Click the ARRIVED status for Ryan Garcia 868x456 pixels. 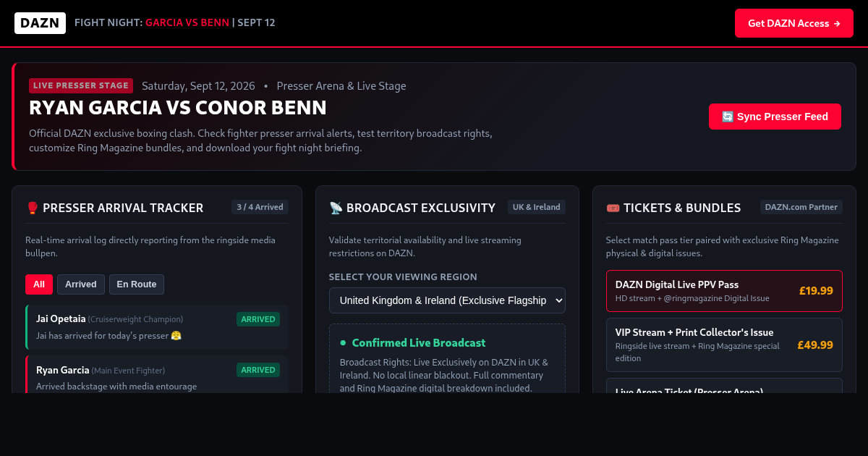click(x=258, y=370)
